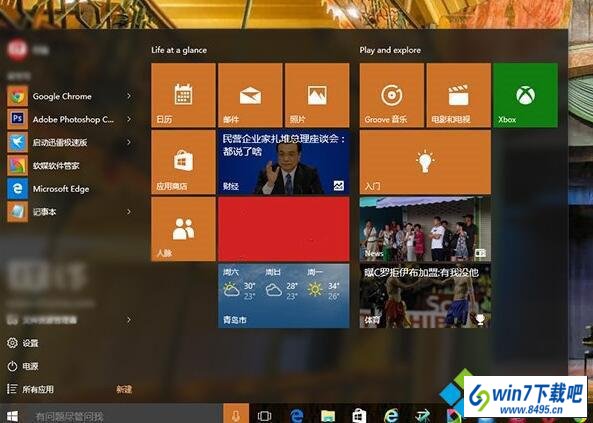
Task: Open the 人脉 people tile
Action: coord(183,229)
